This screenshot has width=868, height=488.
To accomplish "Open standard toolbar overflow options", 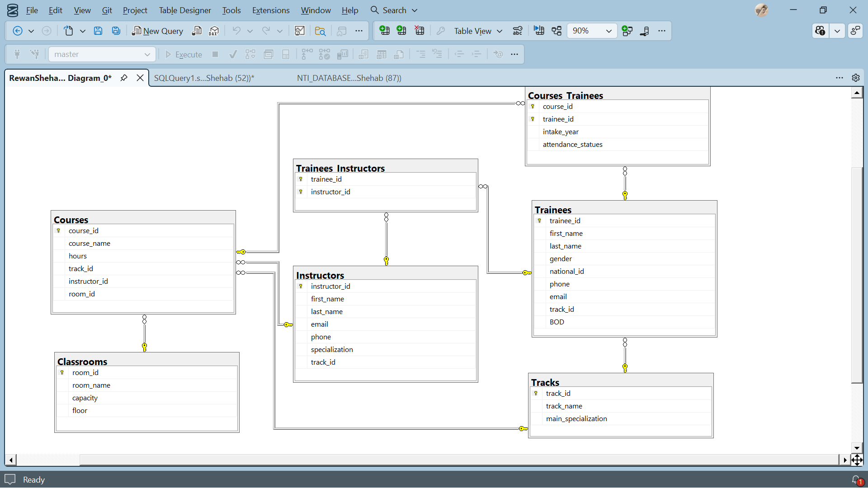I will [x=359, y=31].
